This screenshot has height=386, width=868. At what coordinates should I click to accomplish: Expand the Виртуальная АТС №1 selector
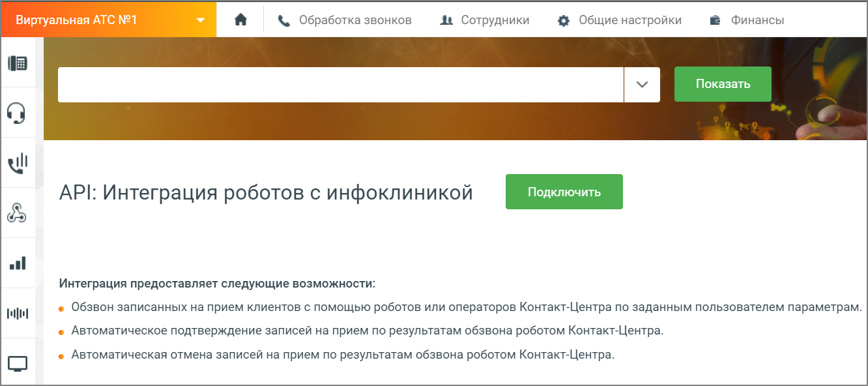click(108, 20)
